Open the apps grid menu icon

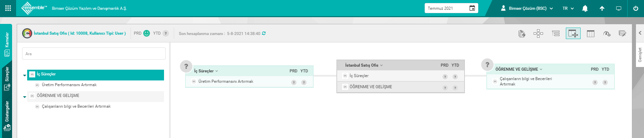click(x=8, y=8)
